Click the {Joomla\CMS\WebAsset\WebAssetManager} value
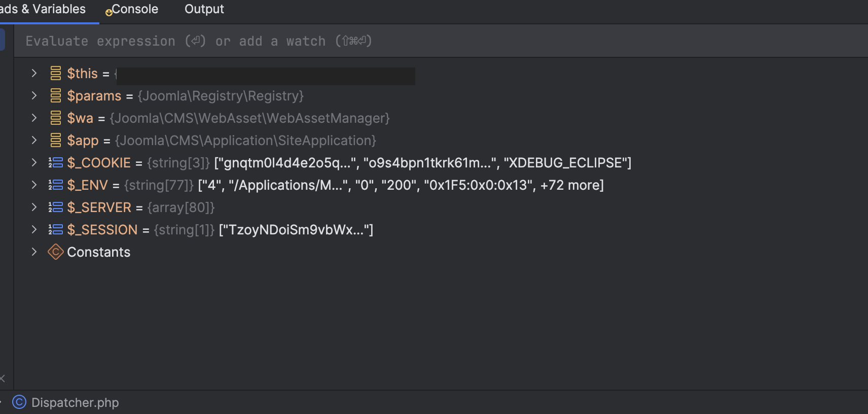Viewport: 868px width, 414px height. (250, 118)
